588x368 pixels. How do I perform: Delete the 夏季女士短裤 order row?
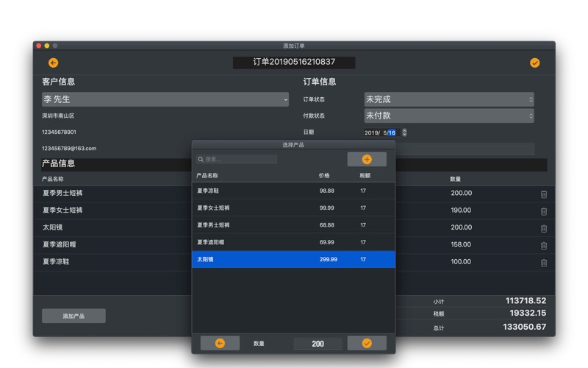[544, 211]
